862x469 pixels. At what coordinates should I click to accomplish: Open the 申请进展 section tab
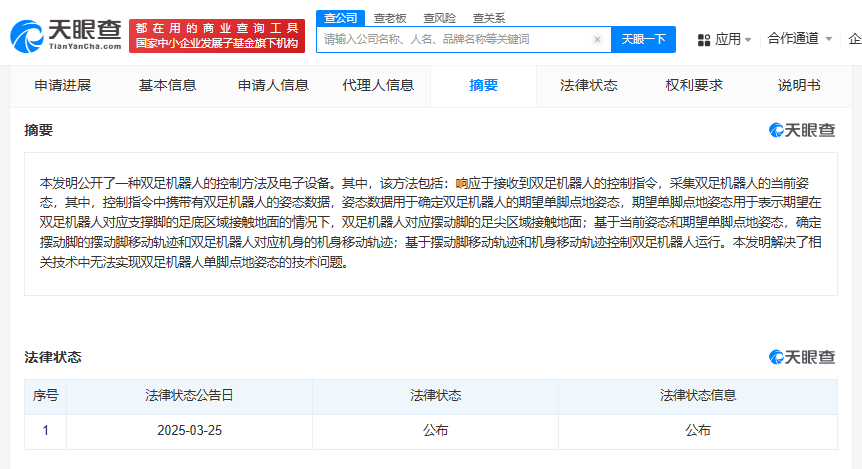tap(63, 85)
